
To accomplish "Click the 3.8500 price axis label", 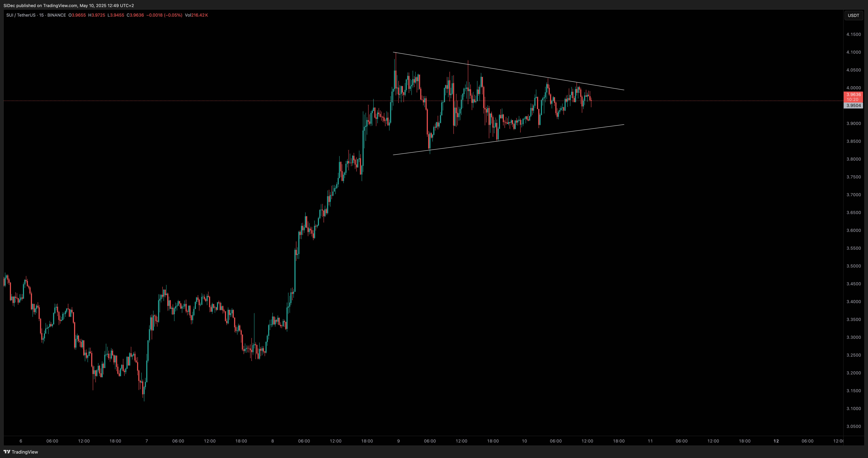I will pos(854,141).
